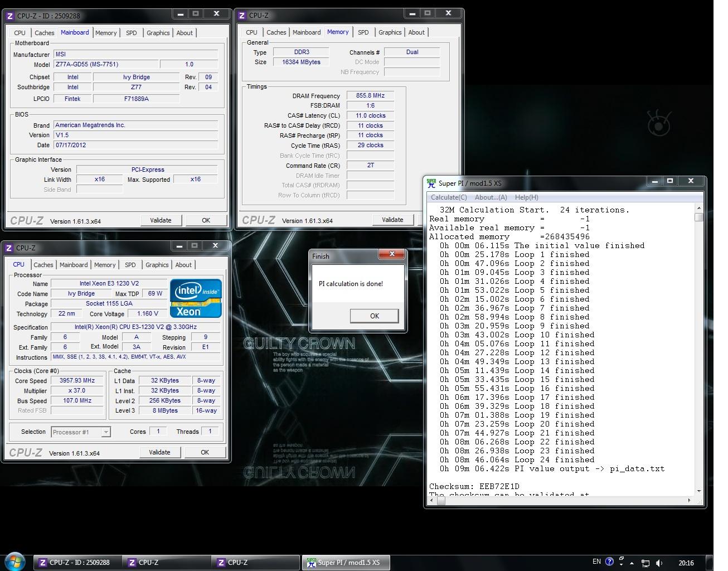Click OK in Mainboard CPU-Z window
Screen dimensions: 728x571
click(206, 220)
